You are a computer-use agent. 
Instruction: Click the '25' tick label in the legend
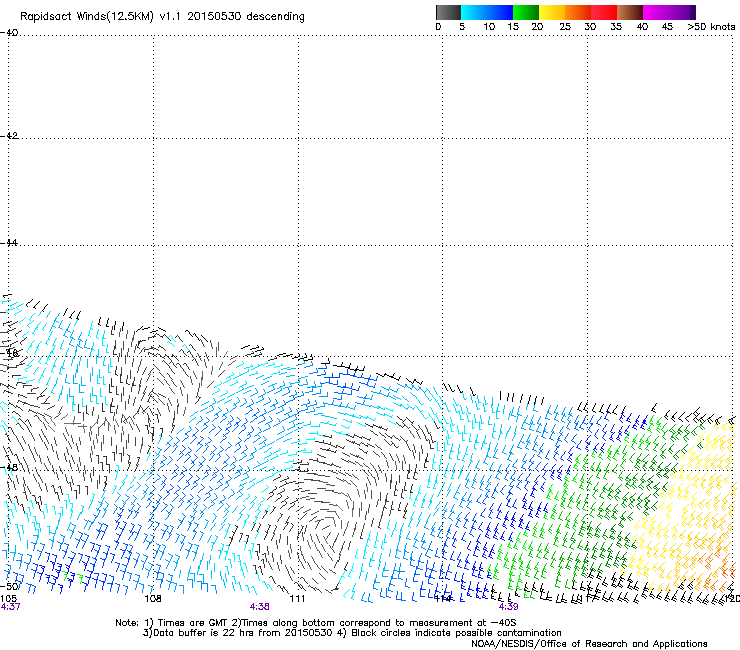point(565,26)
